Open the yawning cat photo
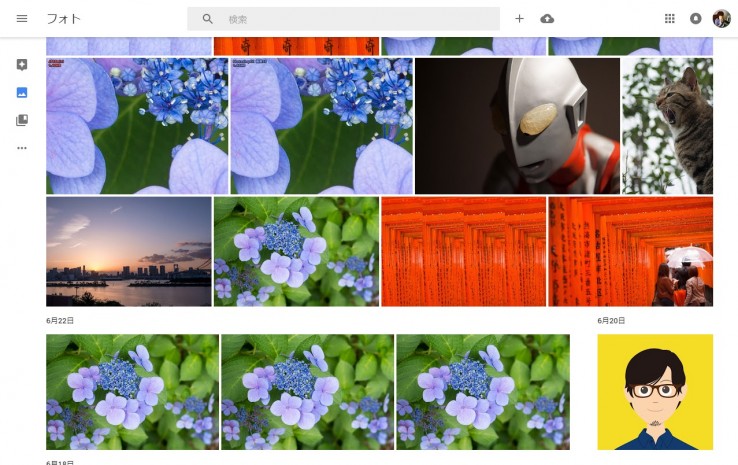This screenshot has width=738, height=465. coord(667,125)
